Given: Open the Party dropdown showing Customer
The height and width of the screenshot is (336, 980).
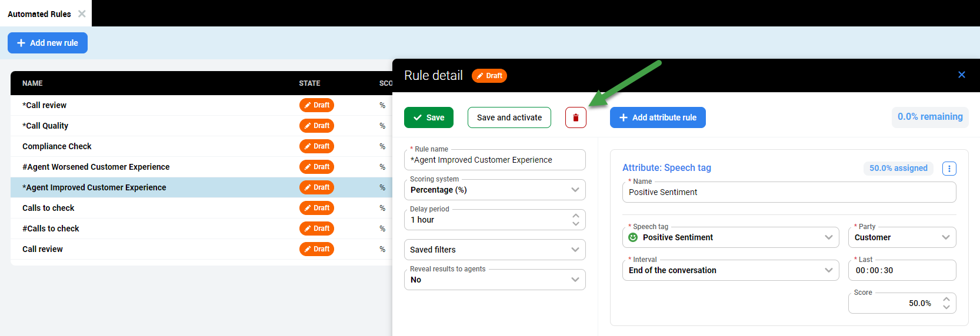Looking at the screenshot, I should click(945, 237).
